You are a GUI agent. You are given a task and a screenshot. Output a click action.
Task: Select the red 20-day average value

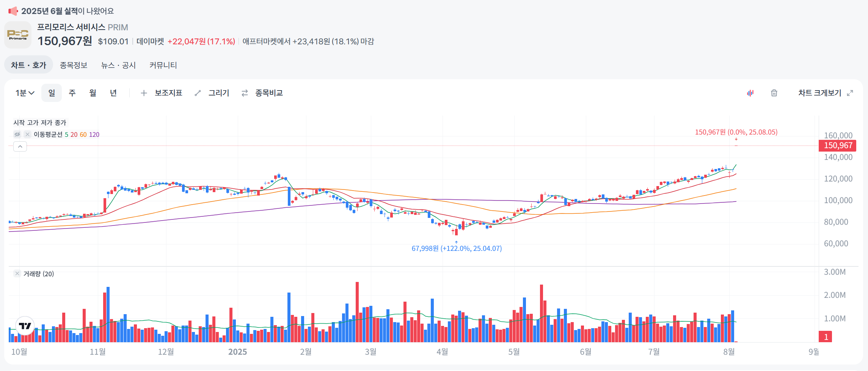[74, 135]
